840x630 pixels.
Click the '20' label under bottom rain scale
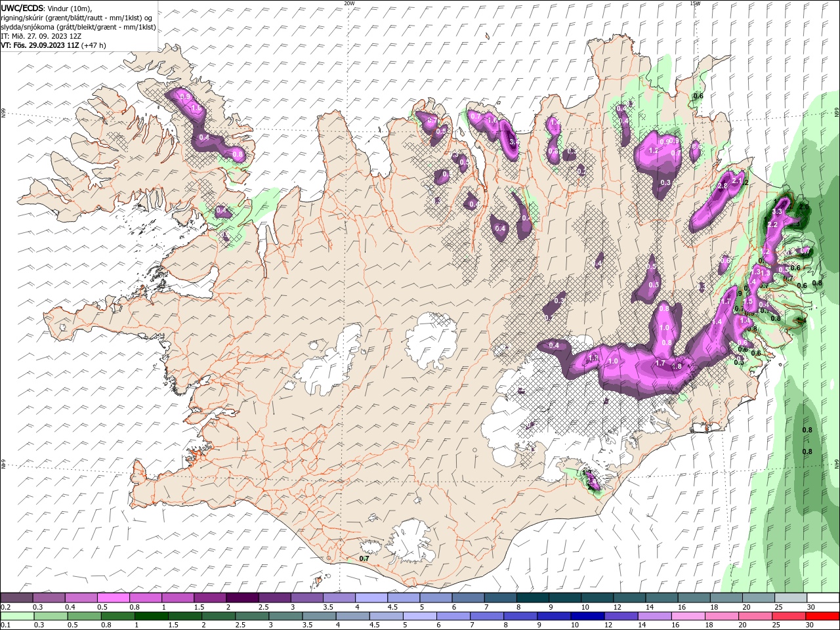coord(742,625)
